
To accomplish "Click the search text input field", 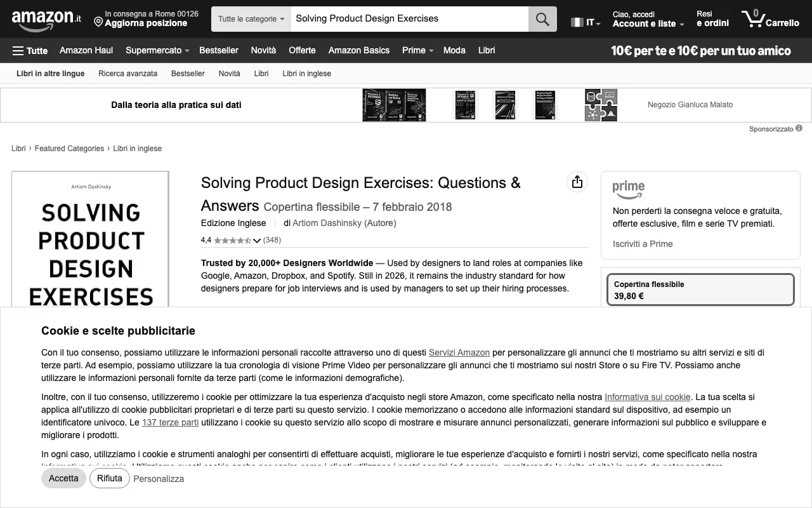I will (x=409, y=19).
